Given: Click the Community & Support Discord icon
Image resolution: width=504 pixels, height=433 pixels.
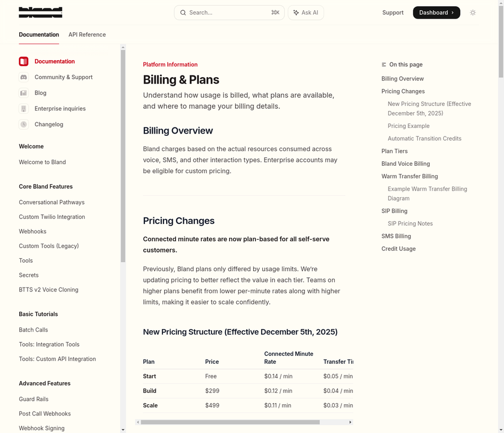Looking at the screenshot, I should pyautogui.click(x=24, y=77).
